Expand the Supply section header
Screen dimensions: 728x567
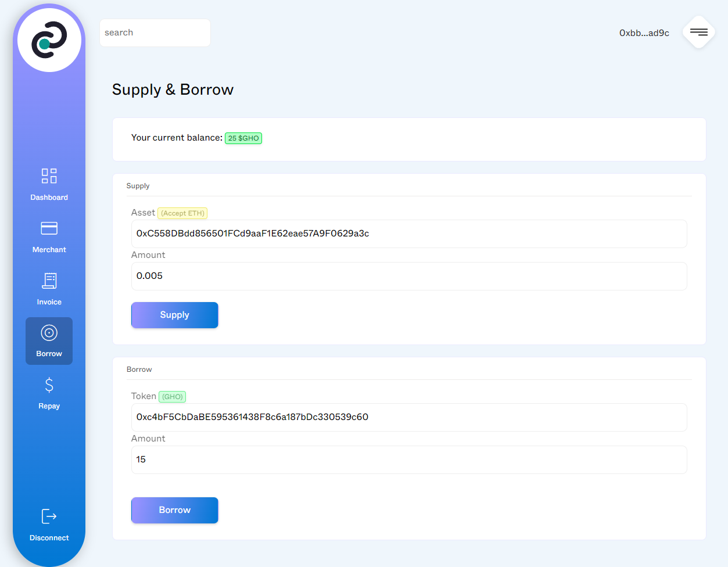138,185
